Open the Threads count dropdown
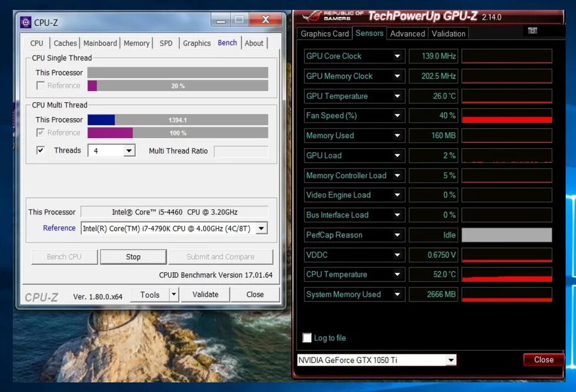 (x=129, y=151)
